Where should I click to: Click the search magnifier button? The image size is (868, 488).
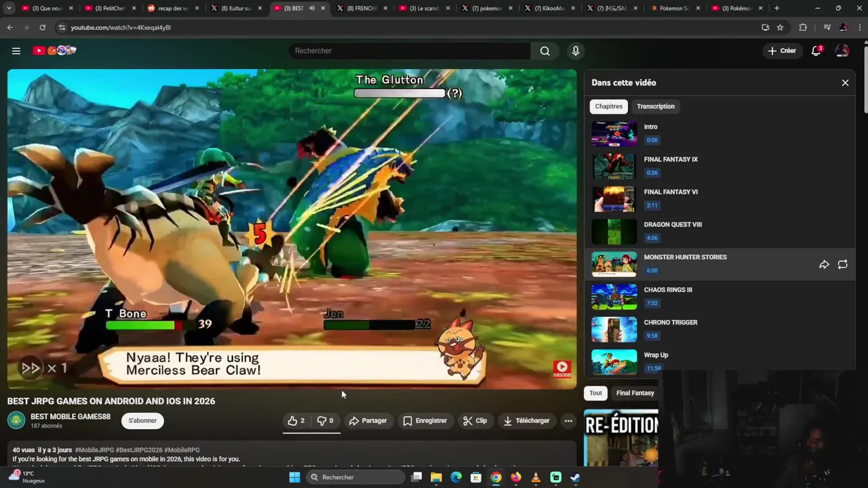[545, 51]
